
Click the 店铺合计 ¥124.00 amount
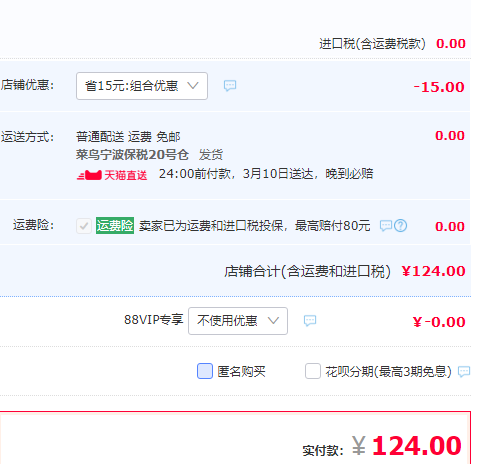(433, 271)
